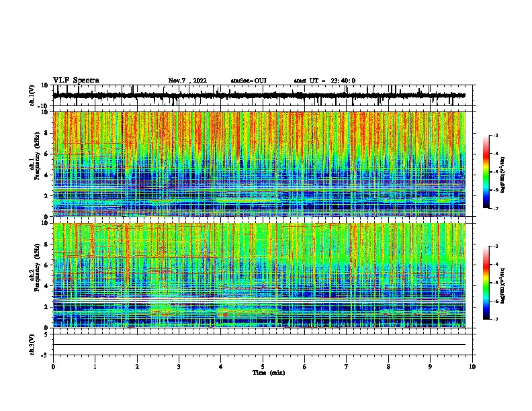The height and width of the screenshot is (411, 532).
Task: Click the "-5" tick on ch.3(V) axis
Action: (45, 355)
